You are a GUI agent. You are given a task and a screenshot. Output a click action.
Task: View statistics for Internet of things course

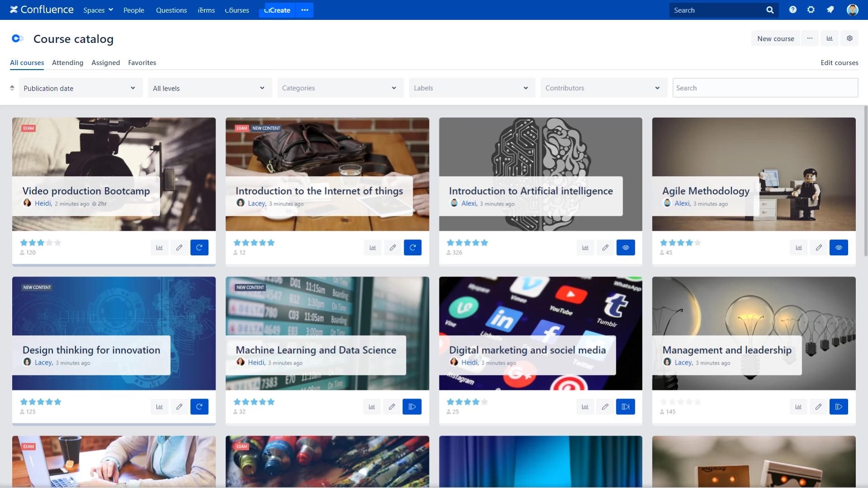coord(373,248)
